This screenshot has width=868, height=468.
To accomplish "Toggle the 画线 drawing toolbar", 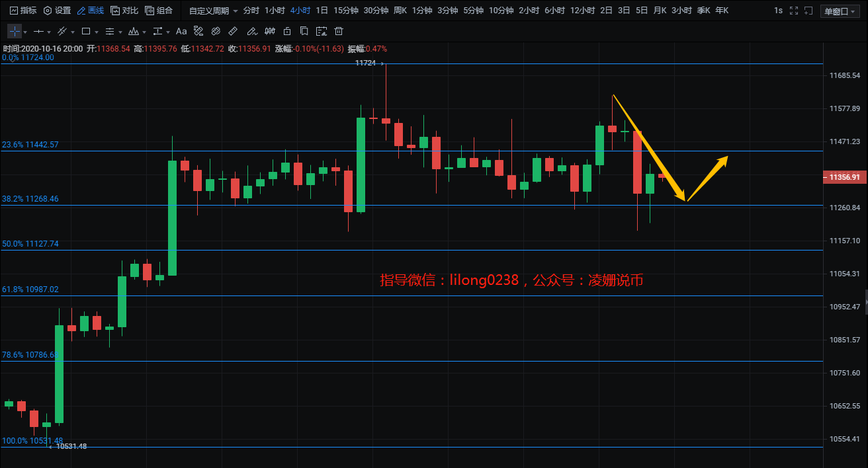I will coord(90,11).
